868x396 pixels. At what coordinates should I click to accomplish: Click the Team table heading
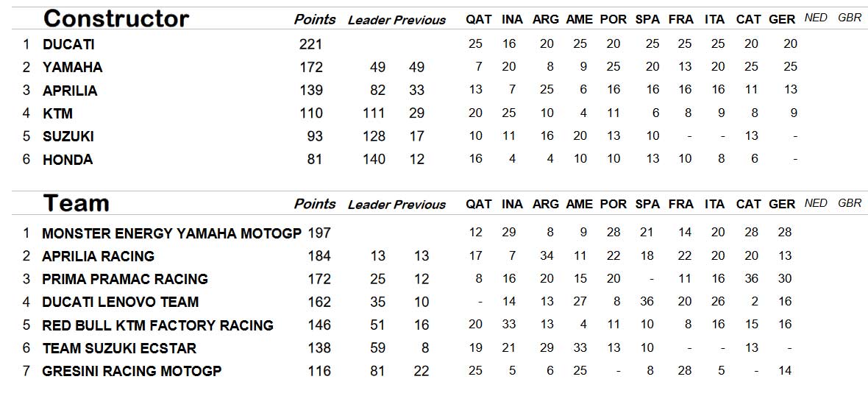tap(76, 203)
